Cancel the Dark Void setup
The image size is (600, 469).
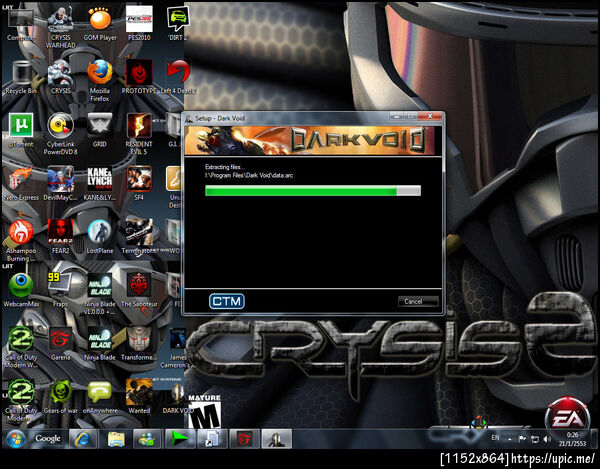pos(418,301)
